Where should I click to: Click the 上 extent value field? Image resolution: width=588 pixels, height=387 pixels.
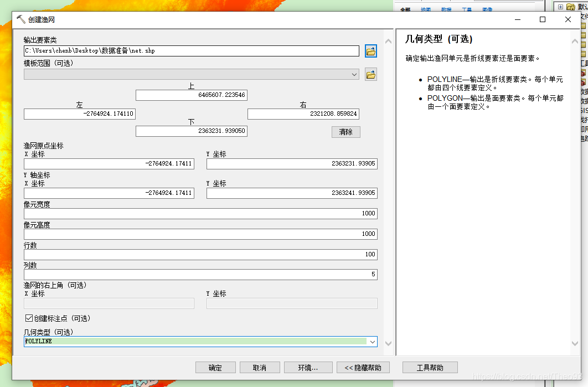click(191, 95)
